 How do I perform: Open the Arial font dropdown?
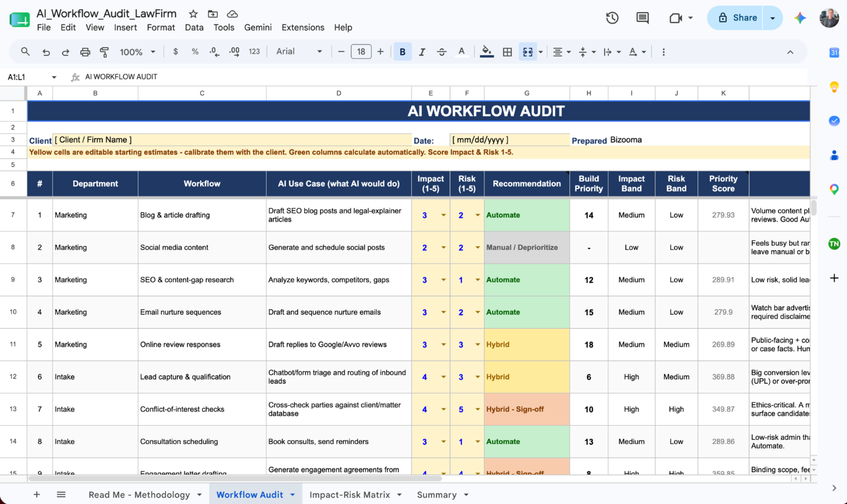[x=299, y=52]
